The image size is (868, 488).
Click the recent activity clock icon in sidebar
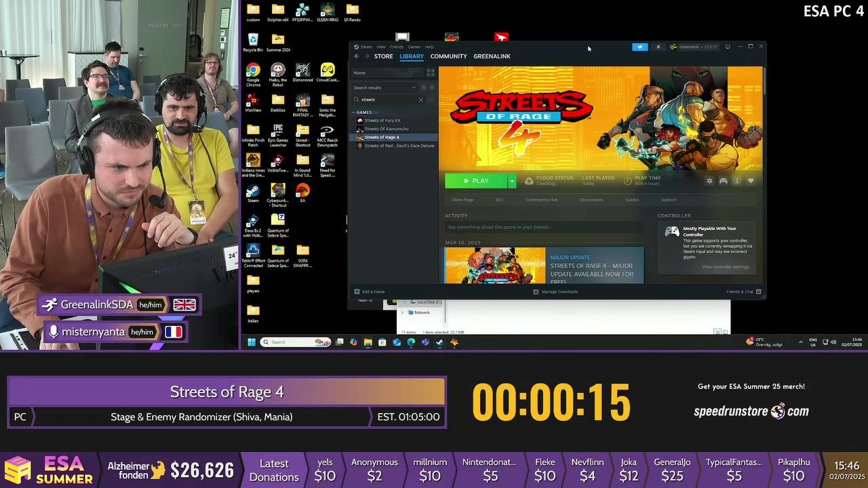[423, 87]
